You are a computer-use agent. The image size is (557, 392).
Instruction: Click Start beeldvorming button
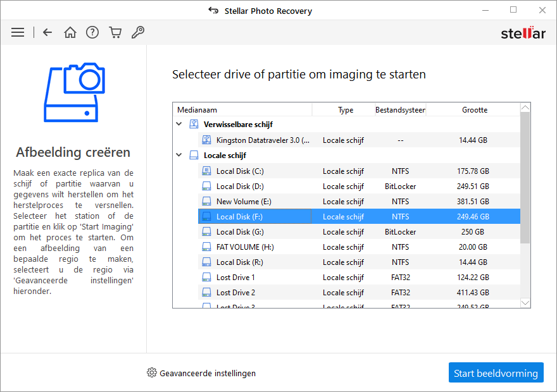pyautogui.click(x=496, y=372)
